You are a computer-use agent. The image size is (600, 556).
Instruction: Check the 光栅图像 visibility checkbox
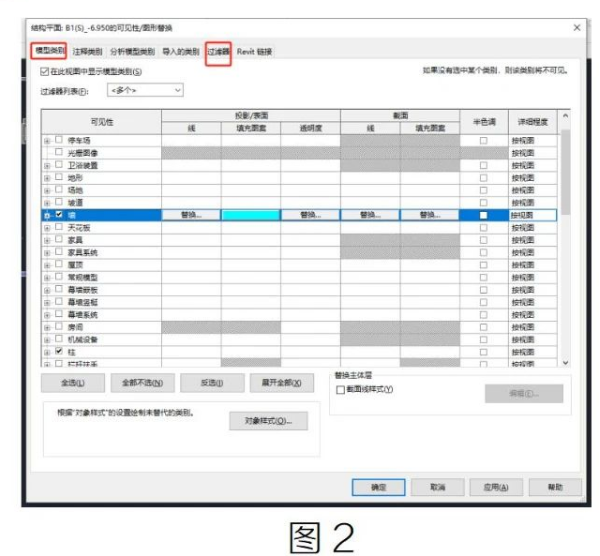pos(59,152)
